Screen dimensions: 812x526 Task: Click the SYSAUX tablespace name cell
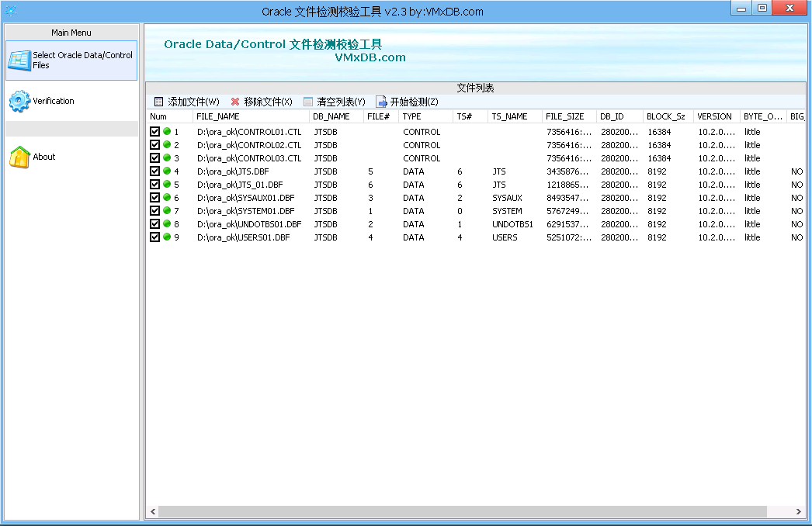[x=507, y=198]
